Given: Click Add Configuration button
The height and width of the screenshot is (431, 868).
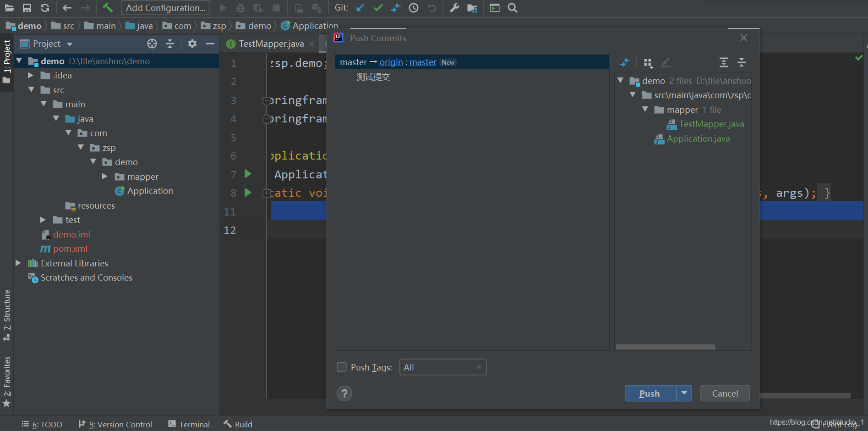Looking at the screenshot, I should pyautogui.click(x=165, y=8).
